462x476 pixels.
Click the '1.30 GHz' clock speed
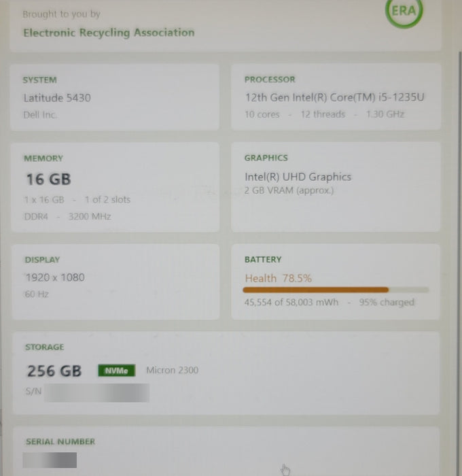pos(385,114)
